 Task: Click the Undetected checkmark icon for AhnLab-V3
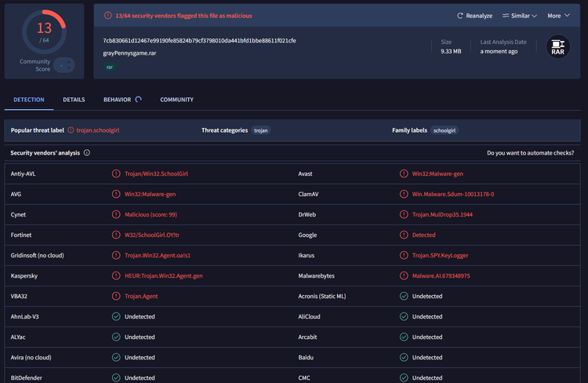coord(116,316)
